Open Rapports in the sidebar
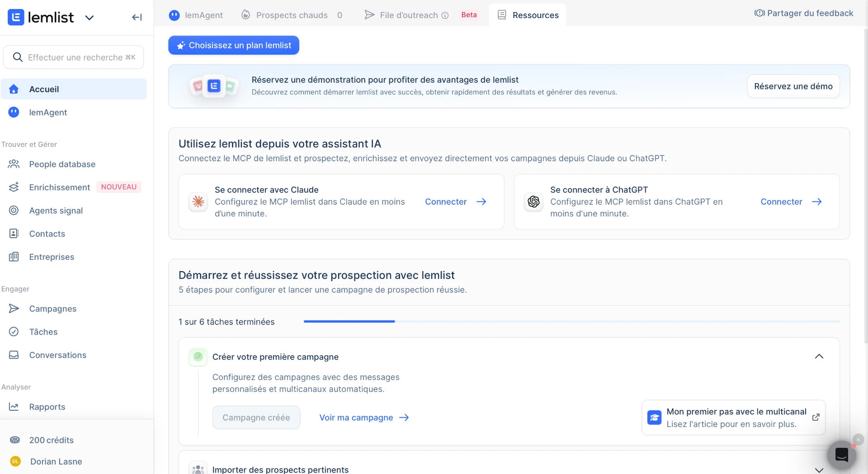 74,407
